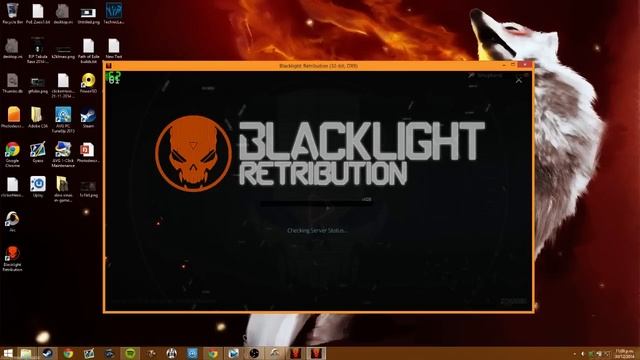Launch AVG PC TuneUp 2015 shortcut
Screen dimensions: 640x360
coord(63,120)
